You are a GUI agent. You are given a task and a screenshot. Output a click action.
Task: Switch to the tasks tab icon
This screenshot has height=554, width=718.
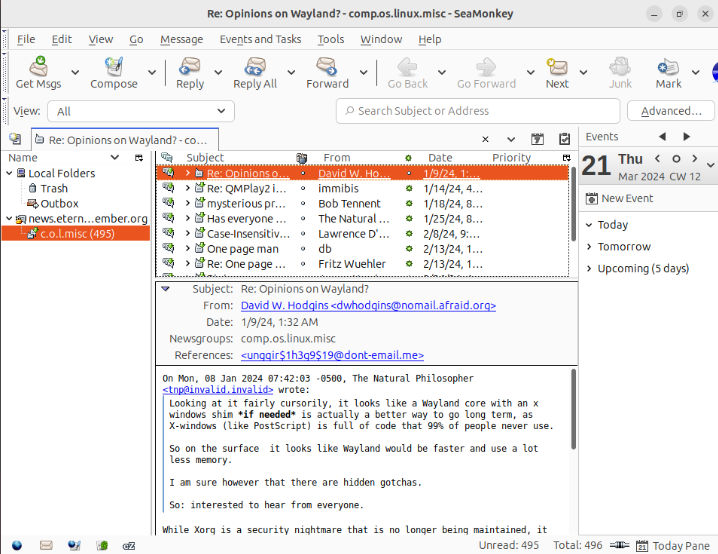pos(564,139)
